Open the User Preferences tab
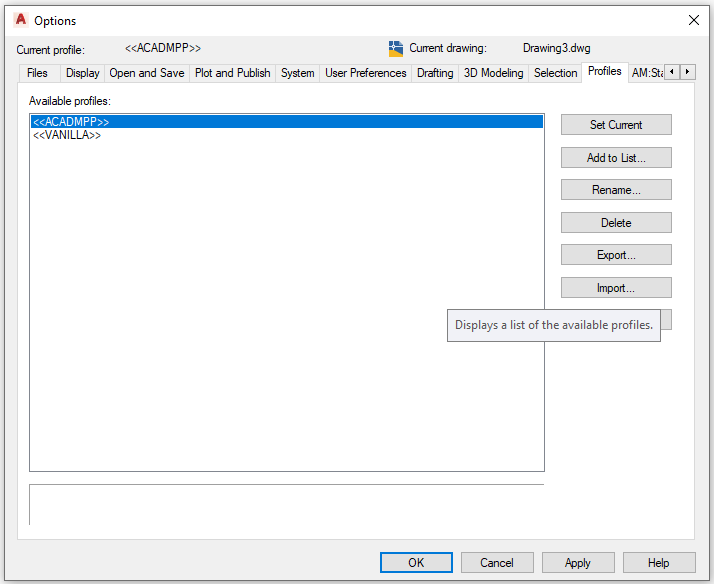The width and height of the screenshot is (714, 584). 366,73
